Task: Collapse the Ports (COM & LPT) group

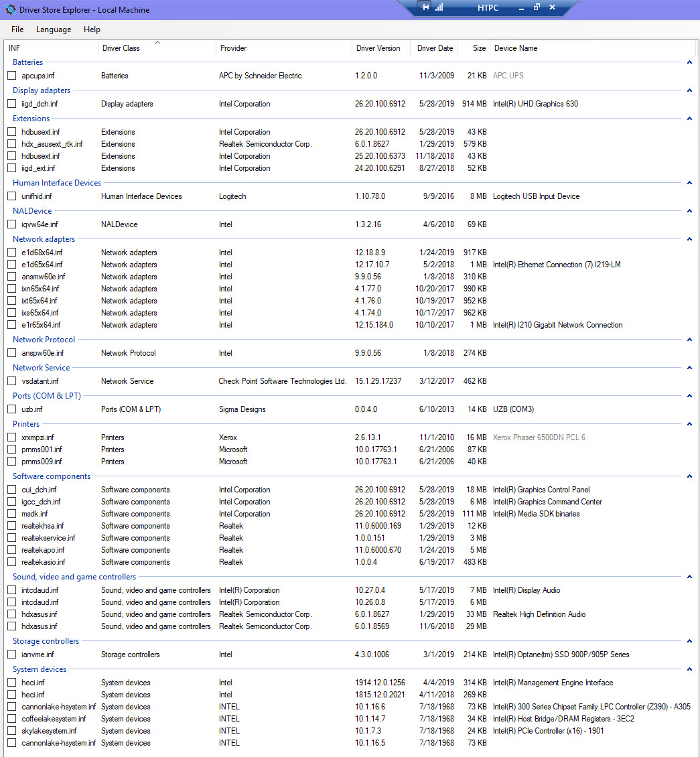Action: 689,396
